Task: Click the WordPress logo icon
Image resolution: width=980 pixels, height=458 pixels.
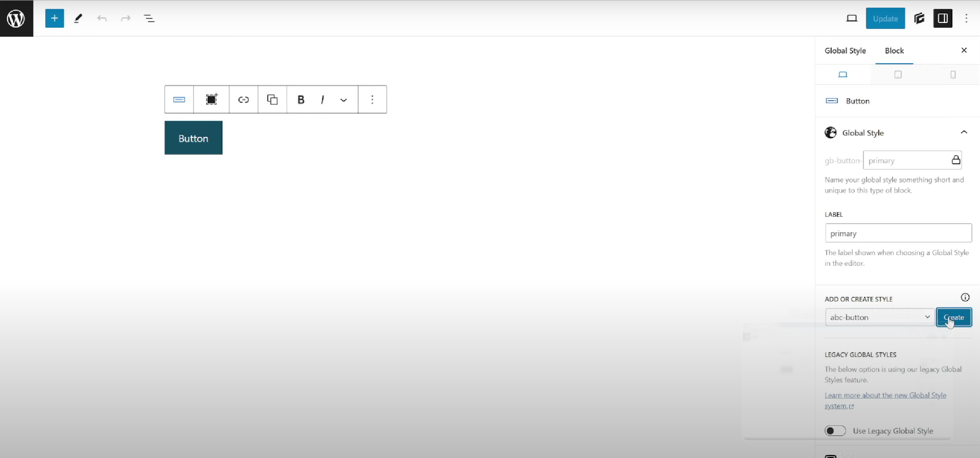Action: (x=17, y=18)
